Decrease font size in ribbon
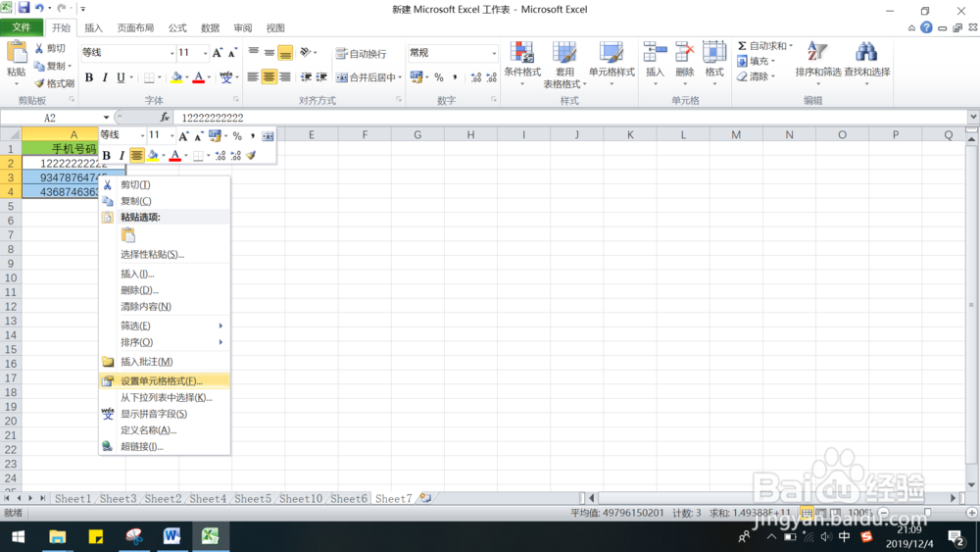Screen dimensions: 980x552 232,53
